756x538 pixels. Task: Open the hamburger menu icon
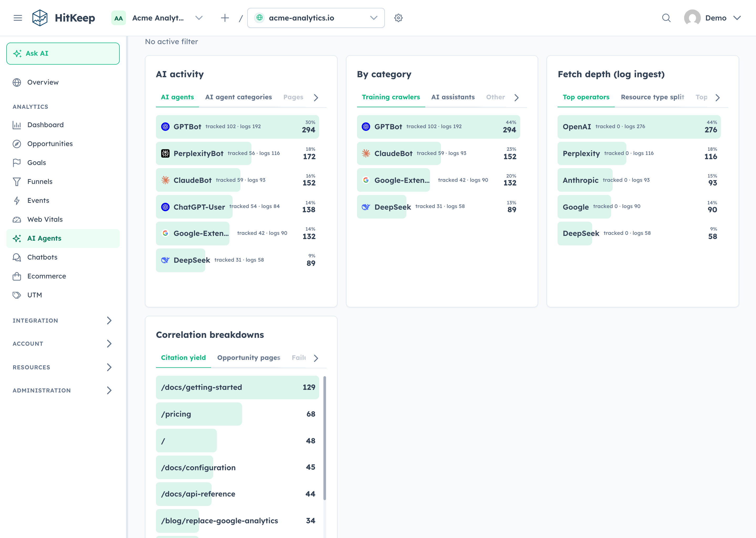pos(18,18)
